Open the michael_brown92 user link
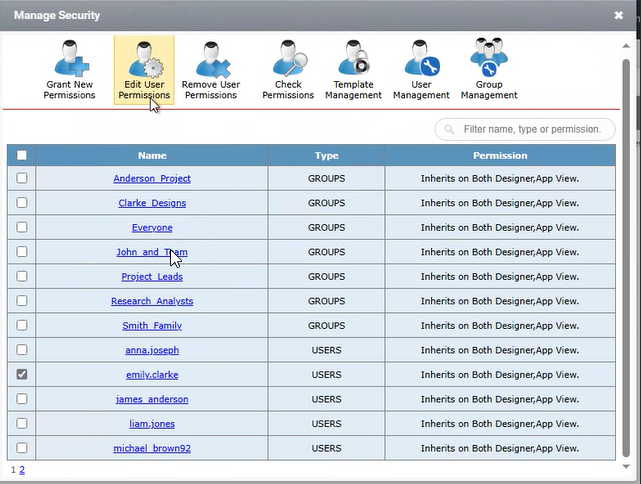This screenshot has width=641, height=484. 152,448
